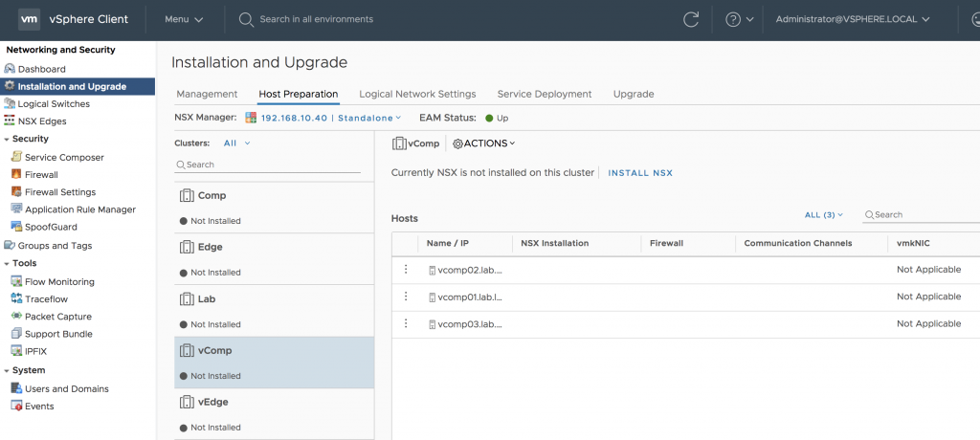The width and height of the screenshot is (980, 440).
Task: Click the Dashboard sidebar icon
Action: [x=10, y=69]
